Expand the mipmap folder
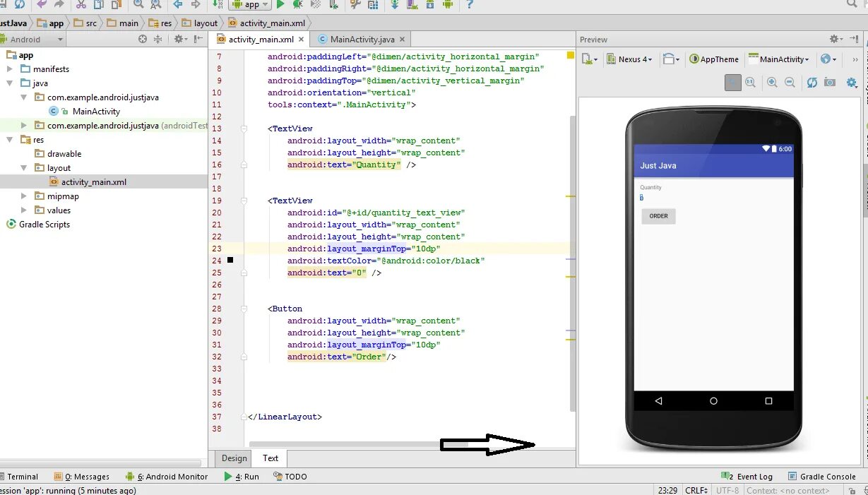Image resolution: width=868 pixels, height=495 pixels. click(x=23, y=196)
